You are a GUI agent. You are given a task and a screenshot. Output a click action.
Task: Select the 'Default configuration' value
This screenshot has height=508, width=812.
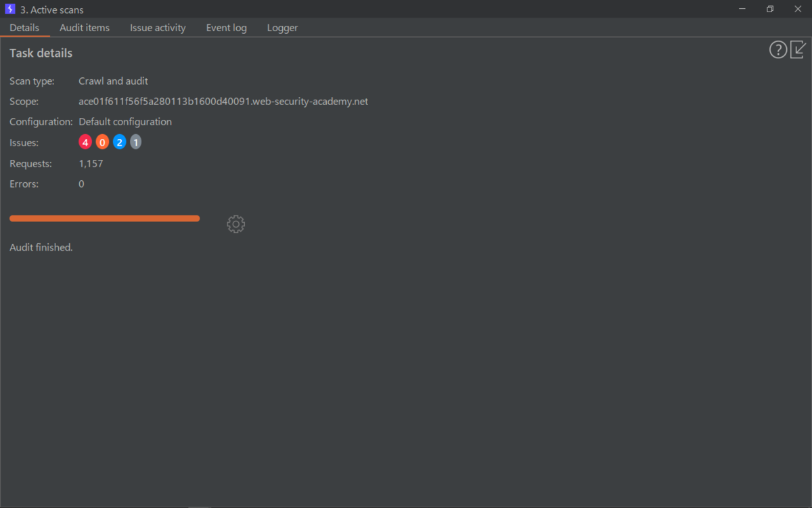click(125, 122)
